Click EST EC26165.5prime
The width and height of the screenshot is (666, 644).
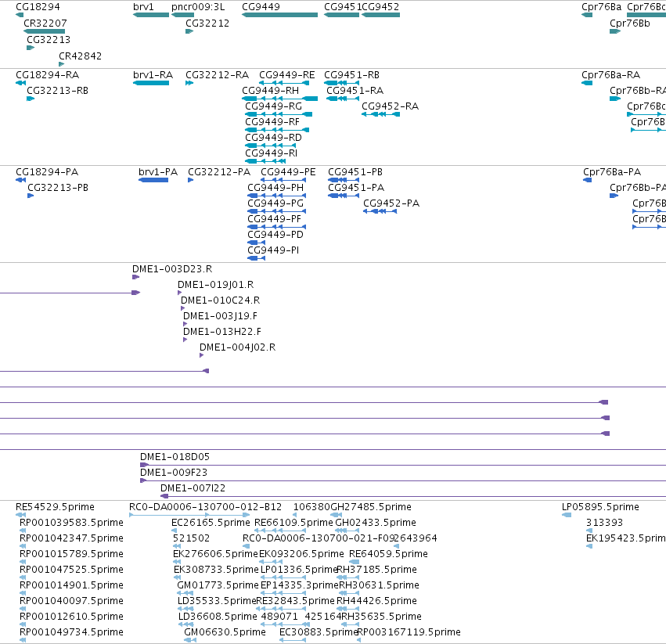tap(211, 523)
